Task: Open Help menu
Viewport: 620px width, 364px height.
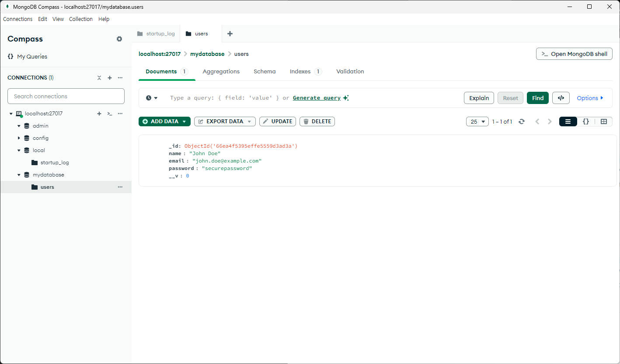Action: [x=104, y=19]
